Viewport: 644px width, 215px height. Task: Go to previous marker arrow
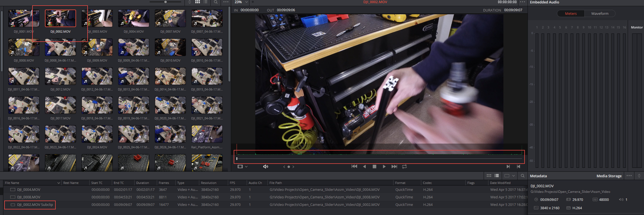pos(284,167)
